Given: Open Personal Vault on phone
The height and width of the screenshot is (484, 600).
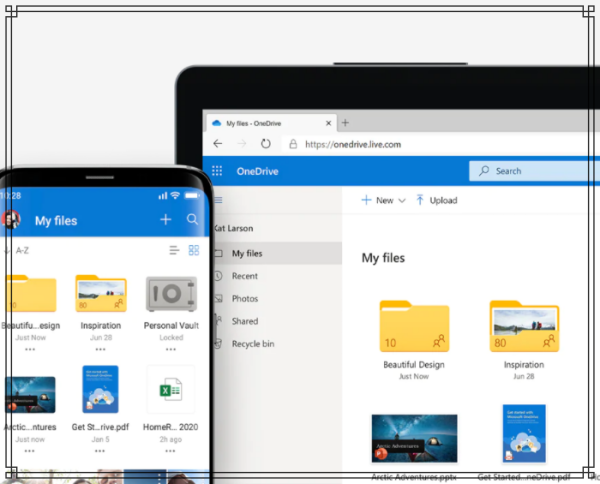Looking at the screenshot, I should (171, 294).
